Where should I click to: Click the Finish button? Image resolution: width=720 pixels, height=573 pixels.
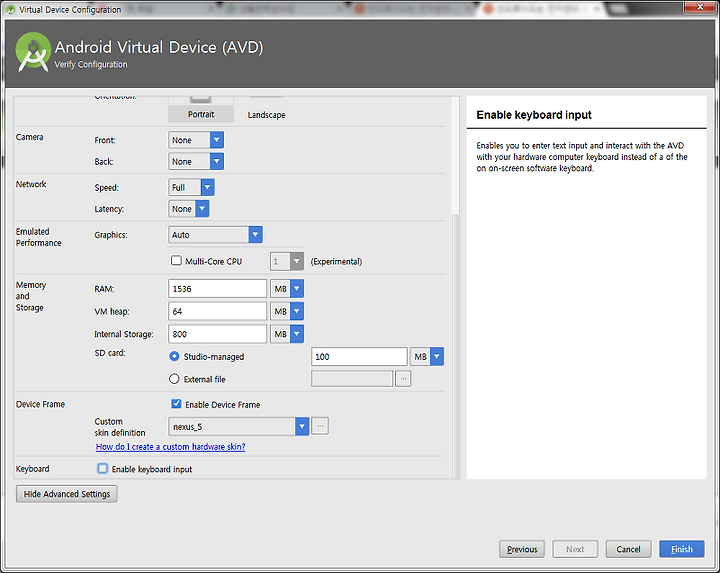coord(682,549)
